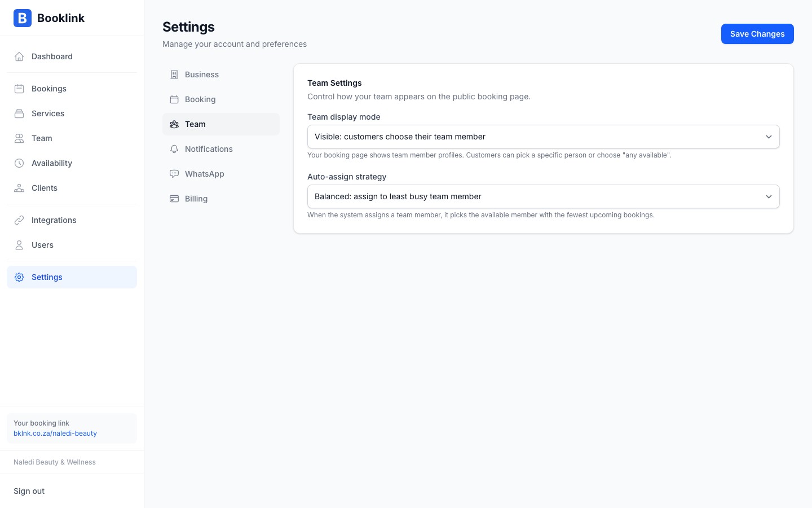Image resolution: width=812 pixels, height=508 pixels.
Task: Select the Services bag icon
Action: coord(19,113)
